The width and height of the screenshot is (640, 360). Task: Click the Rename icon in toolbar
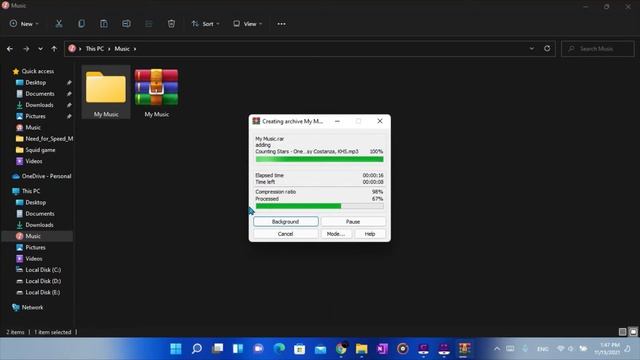[x=127, y=24]
